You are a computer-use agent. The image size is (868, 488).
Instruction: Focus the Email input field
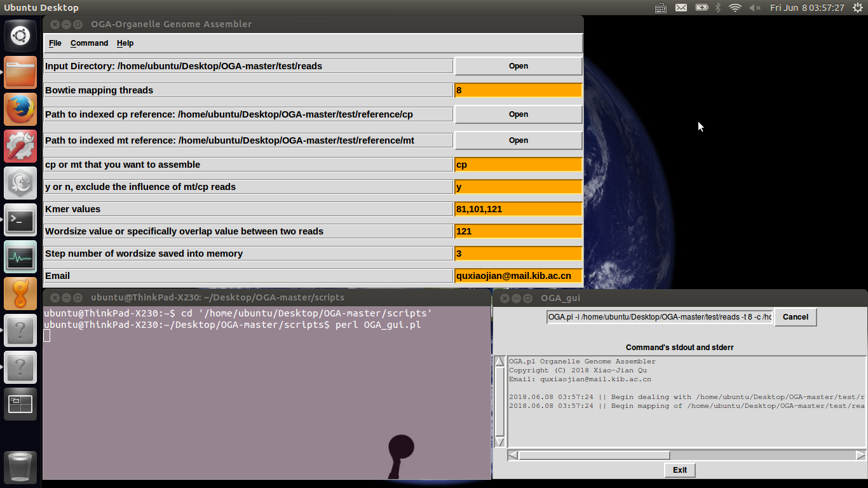click(519, 276)
